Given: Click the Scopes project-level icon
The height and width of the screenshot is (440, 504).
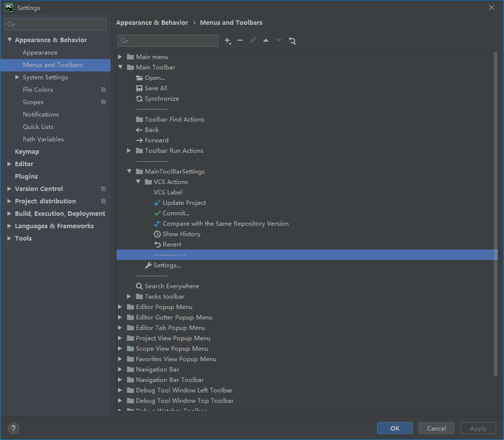Looking at the screenshot, I should click(104, 102).
